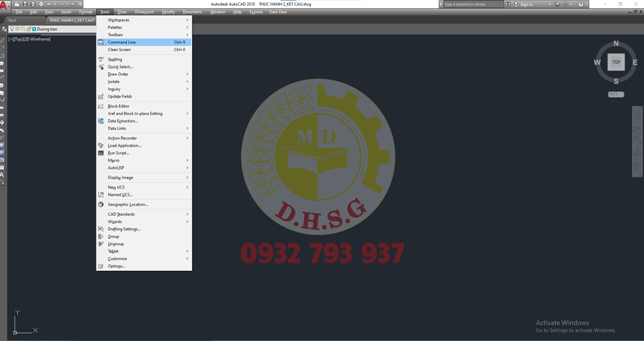Click the Undo arrow icon

(x=49, y=4)
